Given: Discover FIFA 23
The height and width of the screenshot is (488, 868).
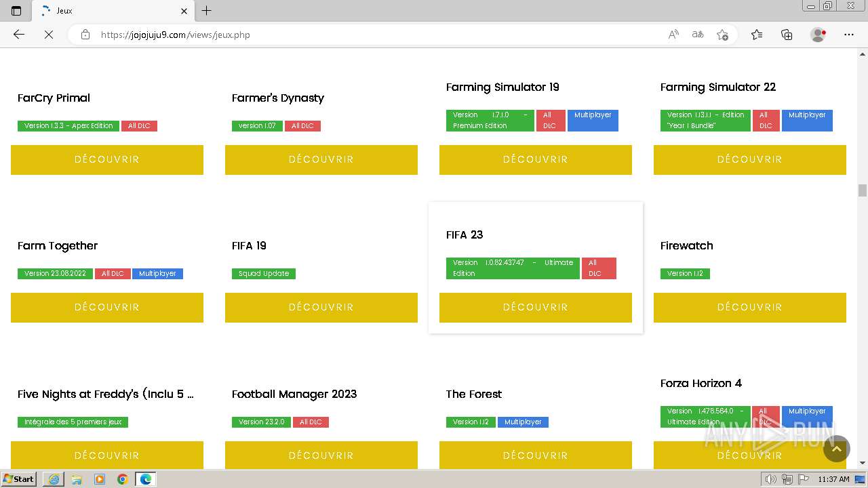Looking at the screenshot, I should [536, 308].
